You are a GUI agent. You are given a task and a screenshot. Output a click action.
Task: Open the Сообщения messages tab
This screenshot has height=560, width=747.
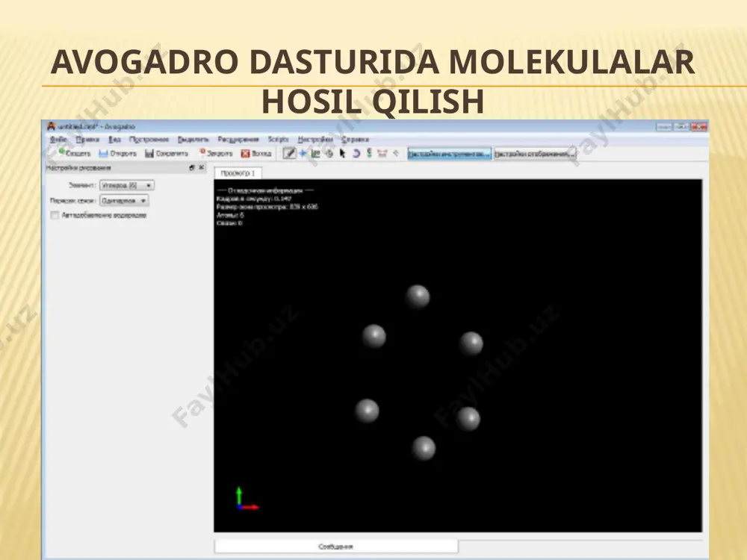point(336,547)
